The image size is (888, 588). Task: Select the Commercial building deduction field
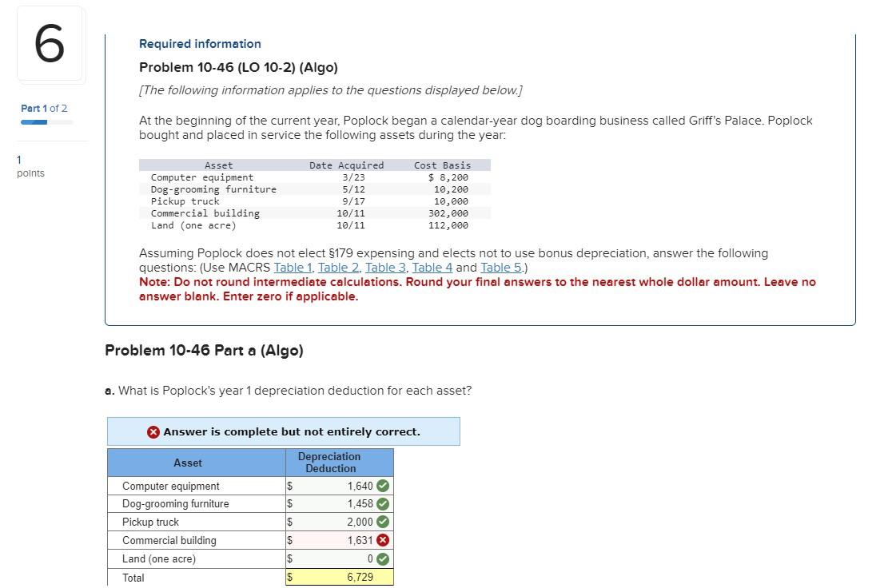339,540
